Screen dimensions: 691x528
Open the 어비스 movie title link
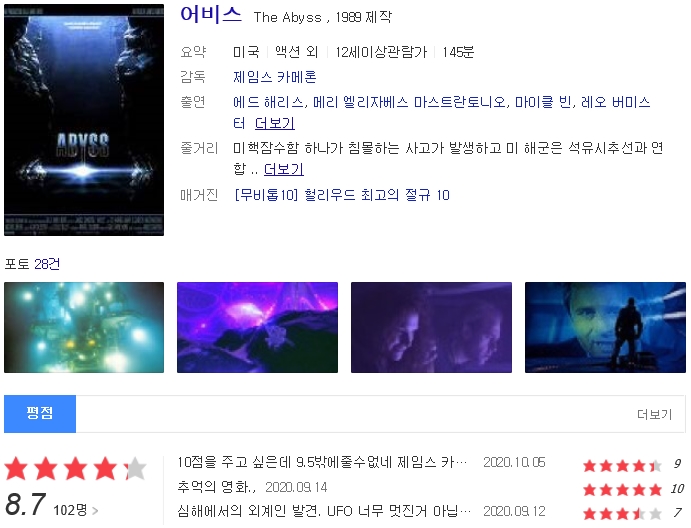[x=211, y=15]
